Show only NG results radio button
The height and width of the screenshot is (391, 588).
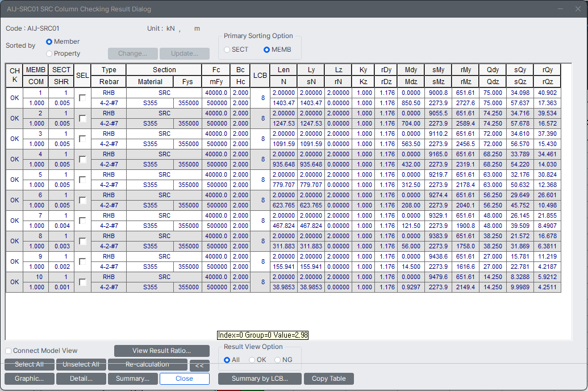tap(278, 360)
